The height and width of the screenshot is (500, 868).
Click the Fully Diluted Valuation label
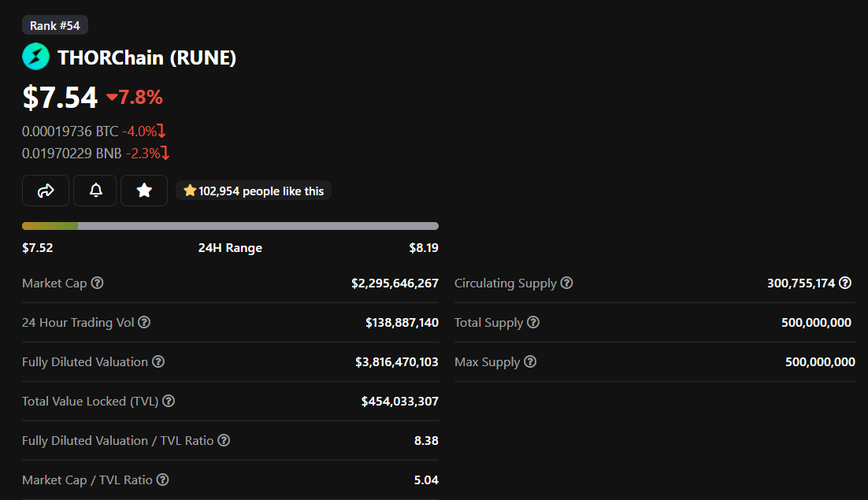click(x=85, y=361)
